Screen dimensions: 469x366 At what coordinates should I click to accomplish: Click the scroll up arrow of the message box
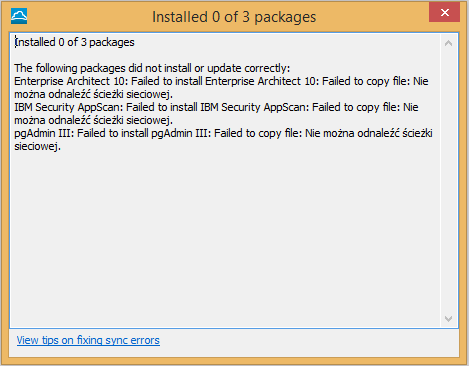(x=448, y=43)
